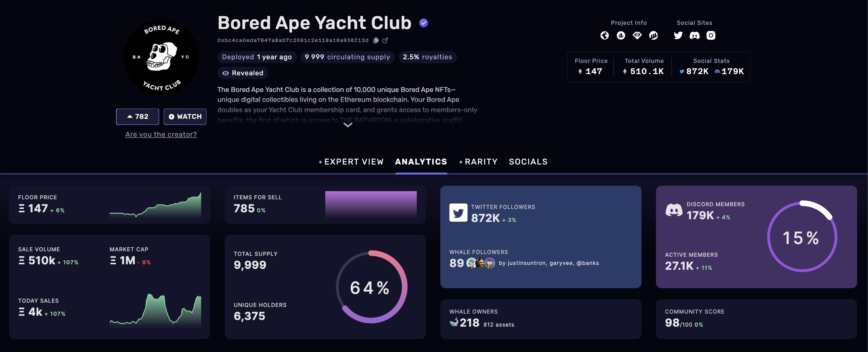The height and width of the screenshot is (352, 868).
Task: Click the Market Cap 1M value
Action: click(123, 261)
